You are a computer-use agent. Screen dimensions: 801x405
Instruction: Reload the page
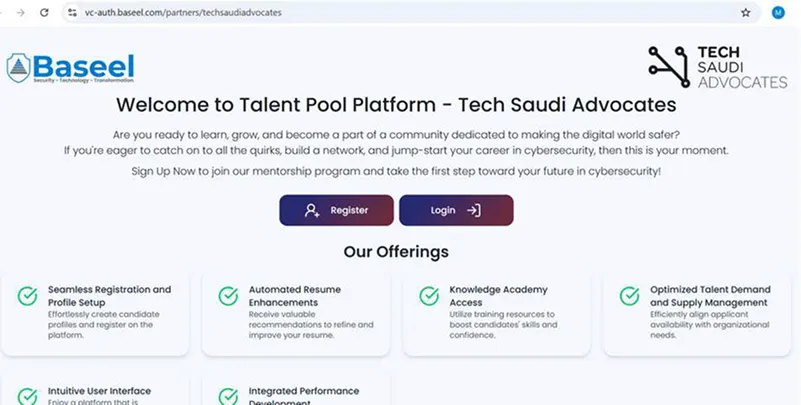point(44,13)
